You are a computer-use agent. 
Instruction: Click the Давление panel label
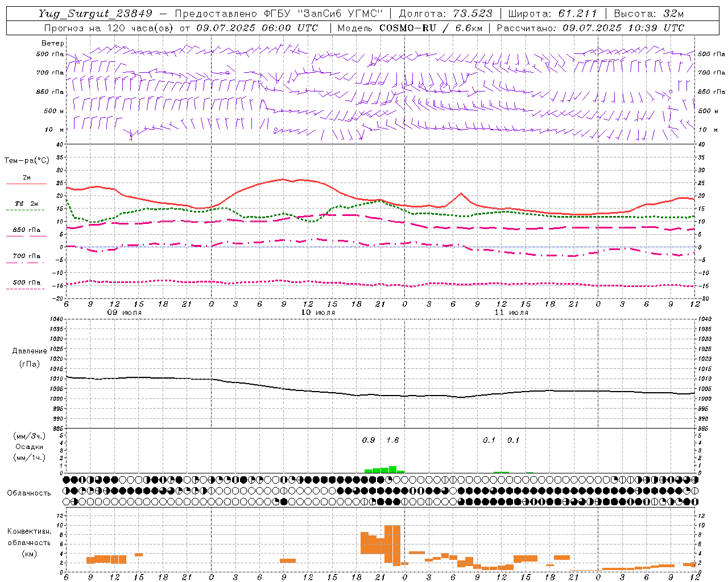coord(30,351)
